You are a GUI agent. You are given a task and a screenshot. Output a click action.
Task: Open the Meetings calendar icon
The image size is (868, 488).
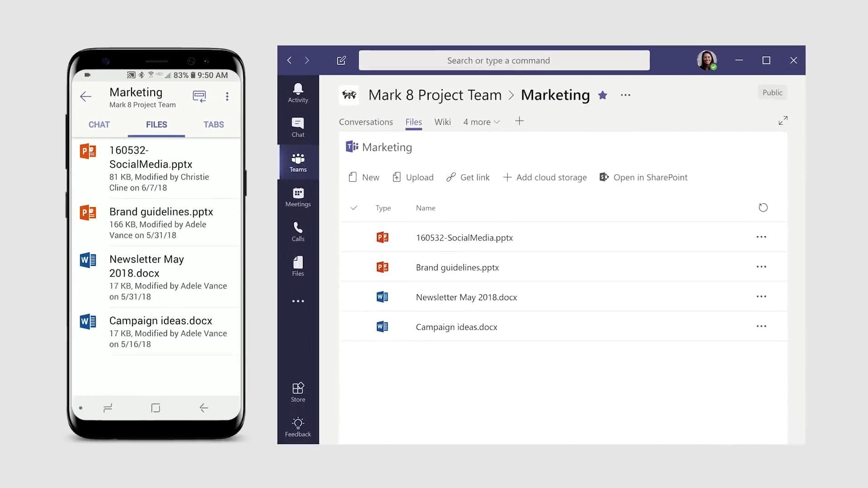[298, 197]
